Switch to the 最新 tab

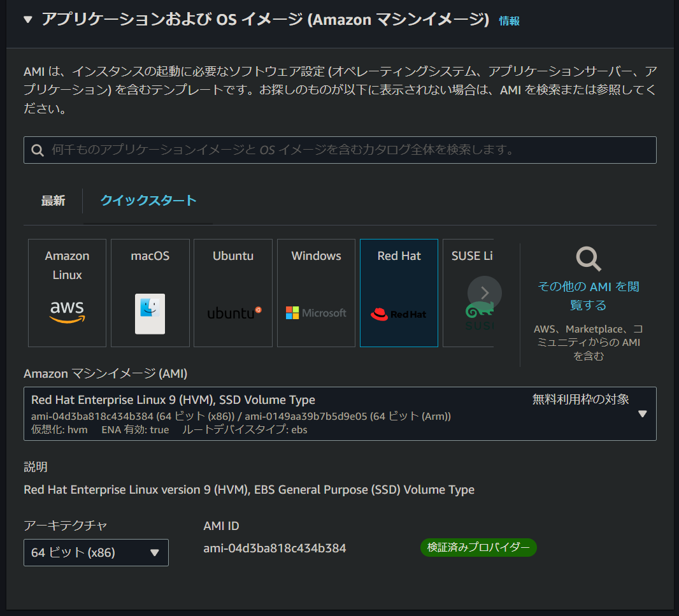54,201
